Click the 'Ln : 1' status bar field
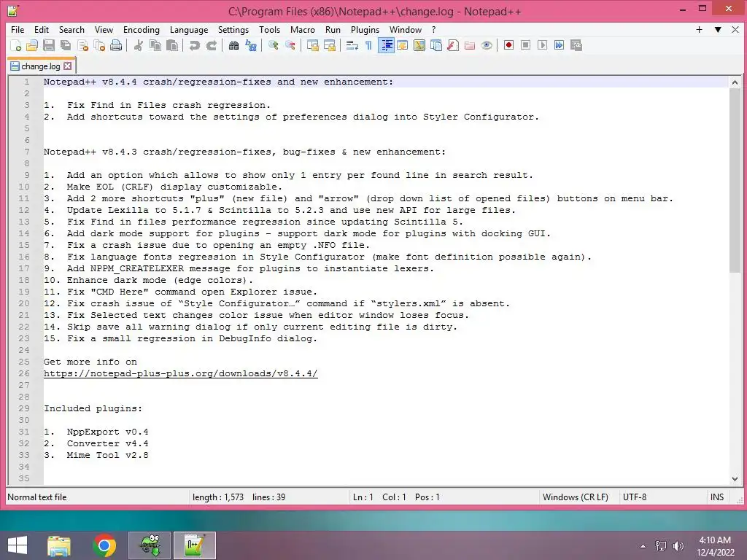 click(363, 497)
